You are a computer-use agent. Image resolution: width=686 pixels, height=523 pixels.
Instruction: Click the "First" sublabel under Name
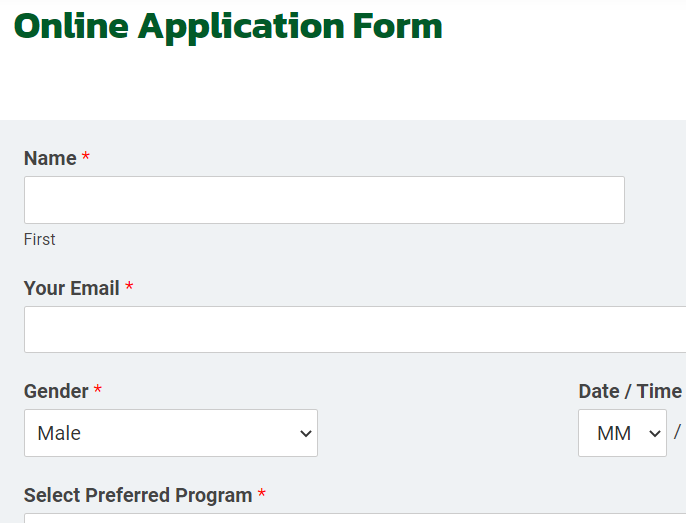40,239
